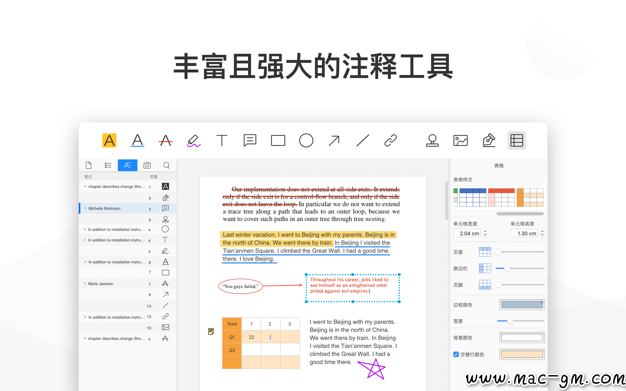Select the Stamp tool
Viewport: 626px width, 391px height.
tap(432, 141)
